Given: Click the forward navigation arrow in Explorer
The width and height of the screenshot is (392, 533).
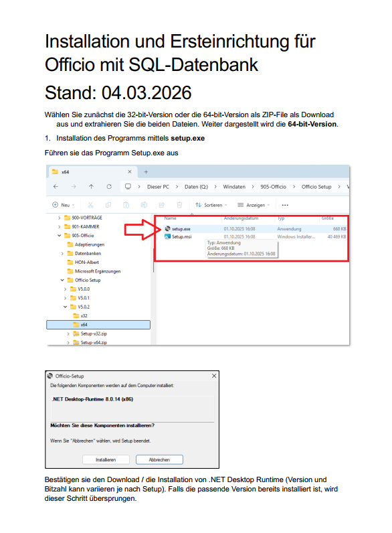Looking at the screenshot, I should point(74,187).
